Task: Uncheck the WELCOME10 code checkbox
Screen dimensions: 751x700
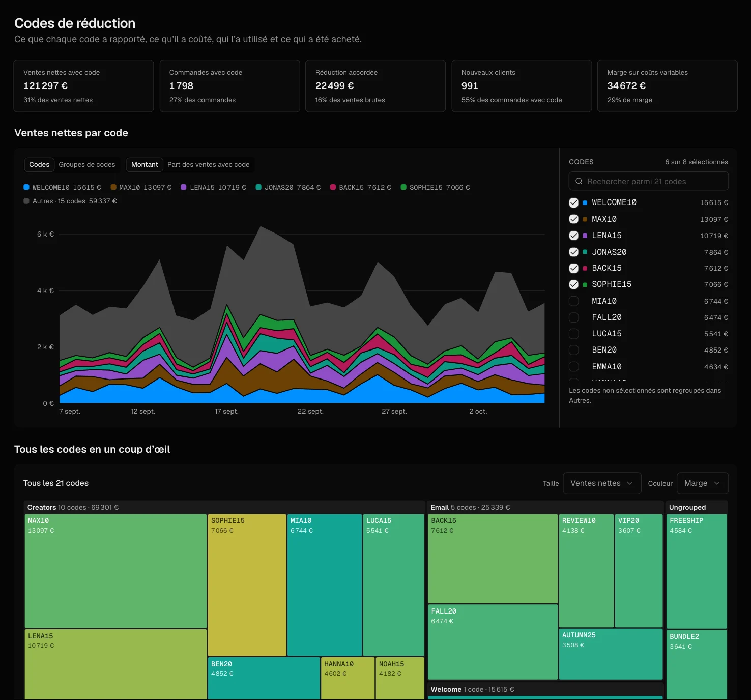Action: pyautogui.click(x=573, y=202)
